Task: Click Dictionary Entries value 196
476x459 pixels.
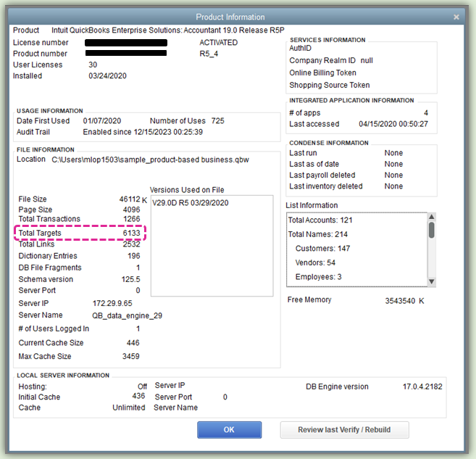Action: click(x=134, y=256)
